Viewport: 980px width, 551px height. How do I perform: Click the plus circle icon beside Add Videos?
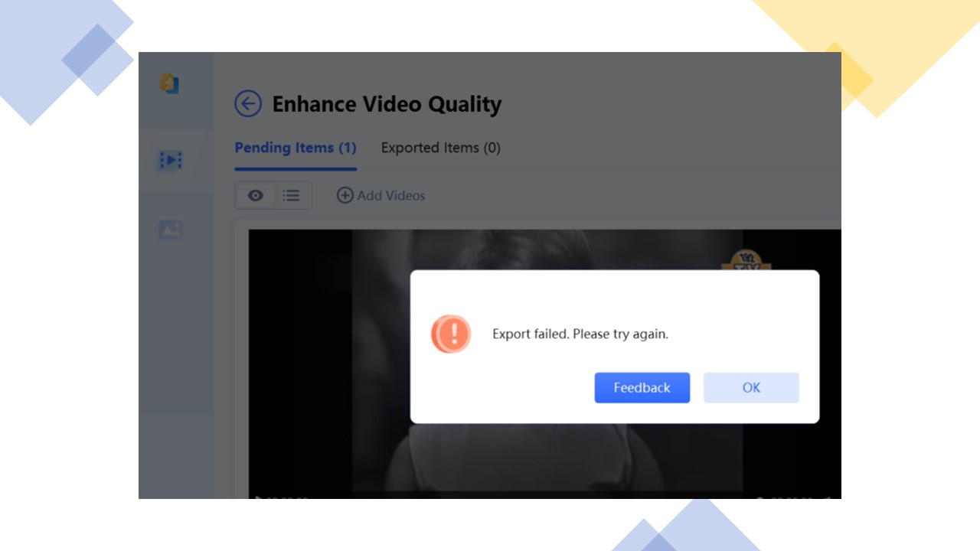(345, 195)
